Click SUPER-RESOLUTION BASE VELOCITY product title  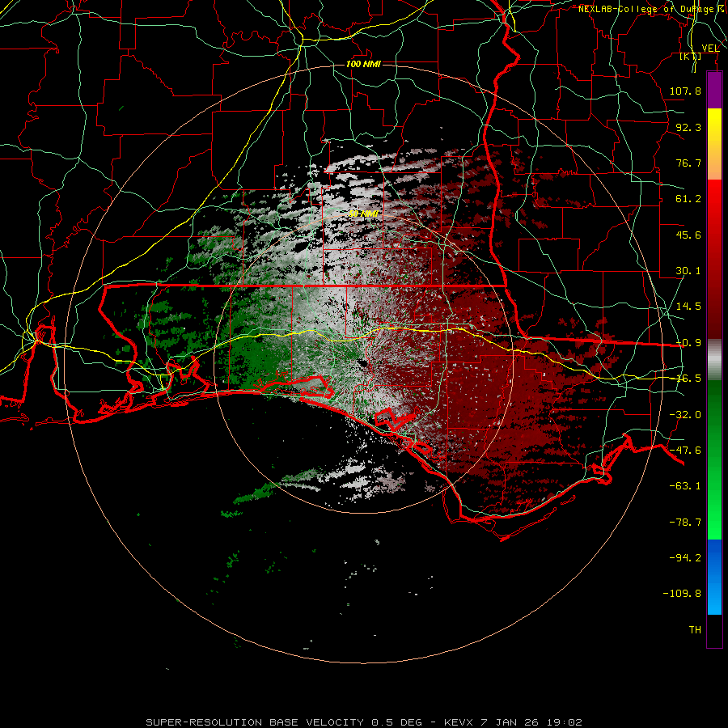click(x=255, y=722)
